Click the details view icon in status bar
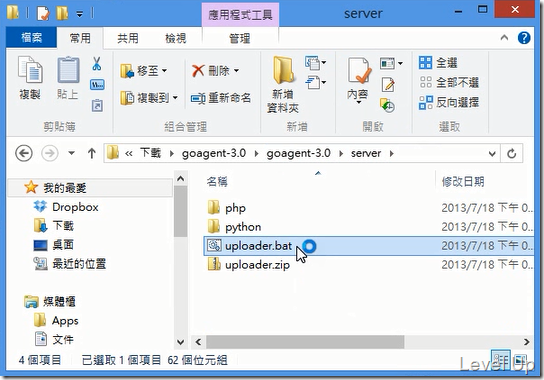Viewport: 544px width, 380px height. click(x=501, y=360)
